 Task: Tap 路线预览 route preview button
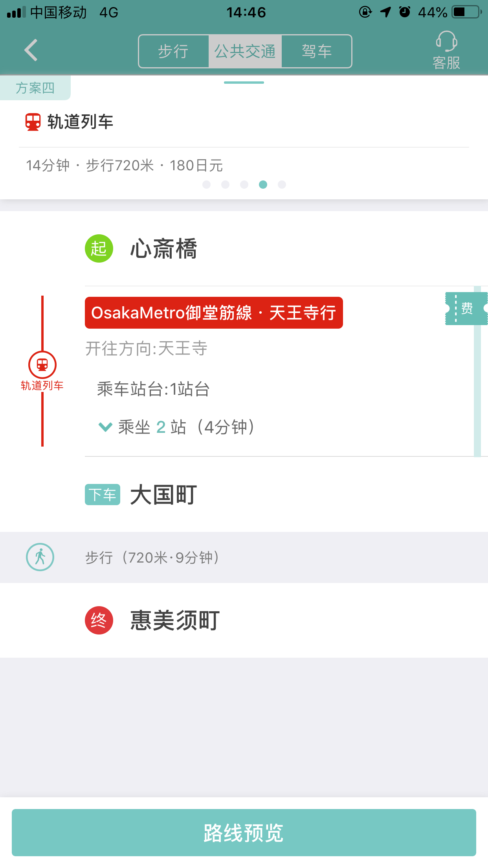tap(244, 833)
